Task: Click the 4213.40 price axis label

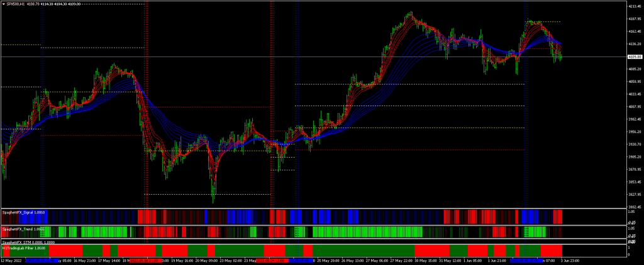Action: click(x=634, y=7)
